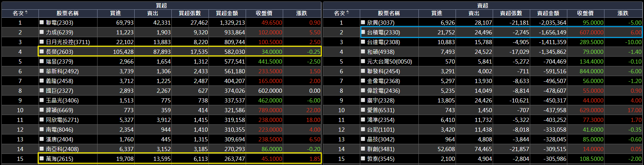644x165 pixels.
Task: Click 萬海 closing price 45.1000
Action: [x=272, y=159]
